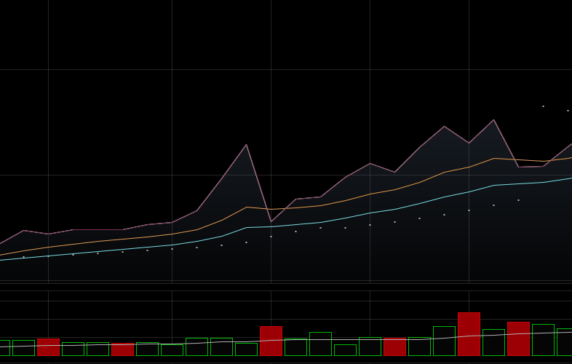Pick the highest peak of the price line
The height and width of the screenshot is (364, 572).
(x=494, y=120)
